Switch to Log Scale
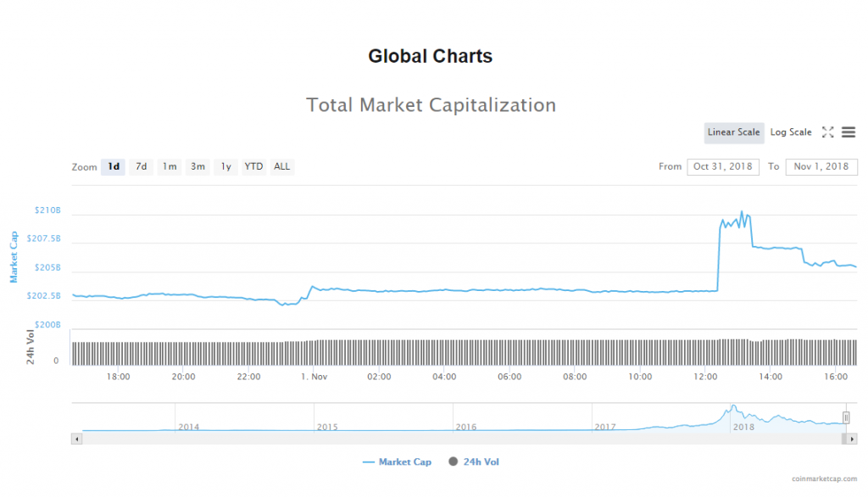868x498 pixels. 790,132
